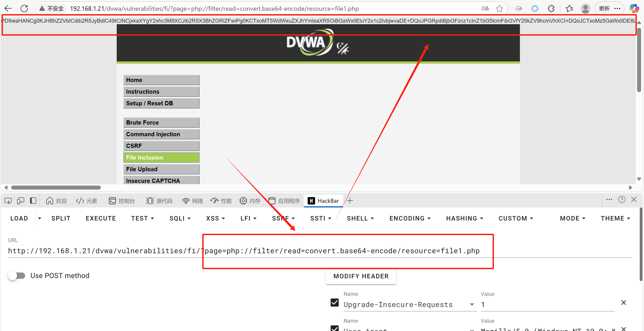Toggle the device emulation icon
The image size is (644, 331).
pyautogui.click(x=21, y=201)
